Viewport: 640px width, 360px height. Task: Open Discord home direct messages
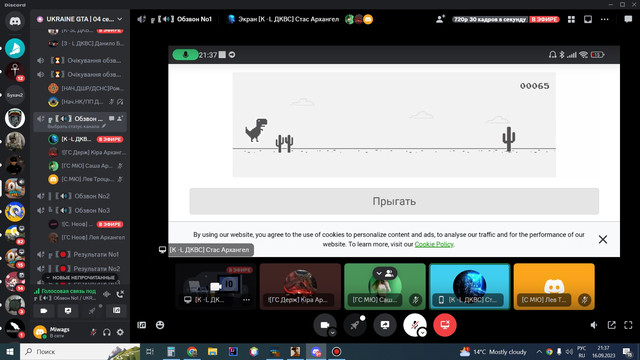(15, 21)
